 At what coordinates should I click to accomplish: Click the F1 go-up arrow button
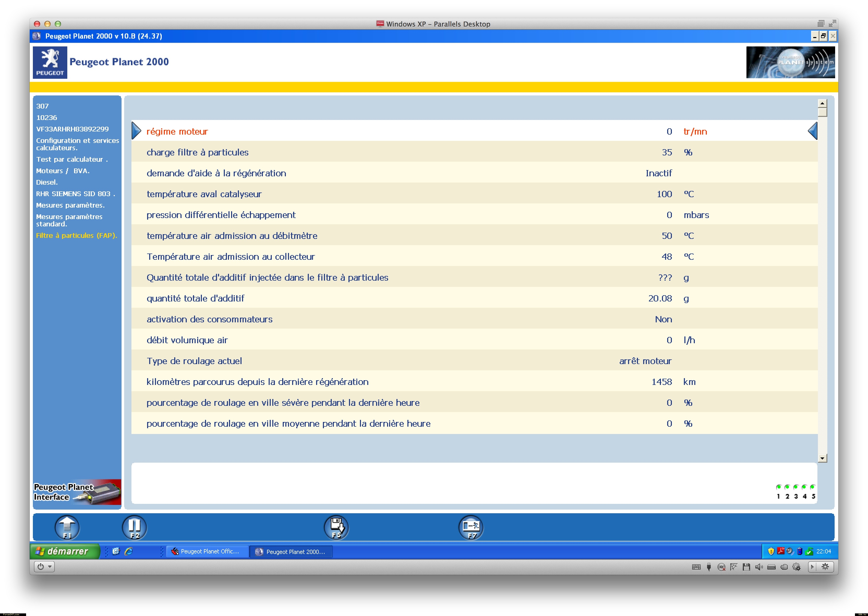(x=67, y=527)
